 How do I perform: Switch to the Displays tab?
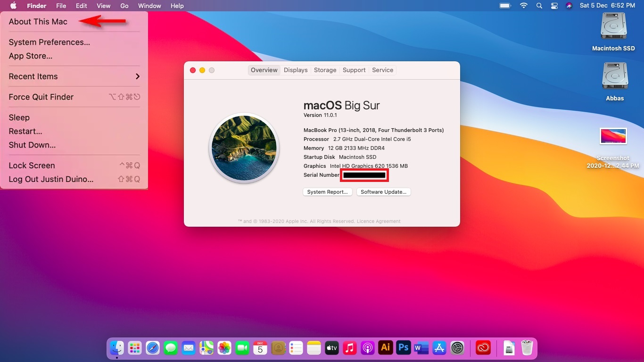[296, 70]
